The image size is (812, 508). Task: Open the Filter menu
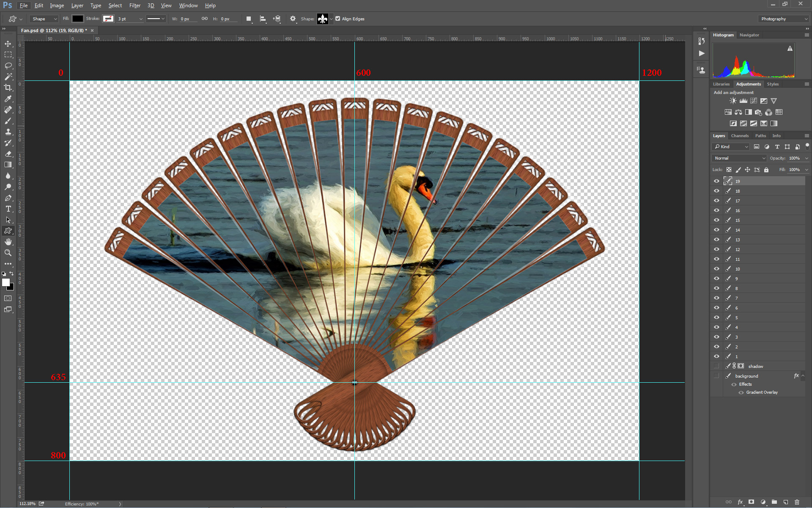134,6
